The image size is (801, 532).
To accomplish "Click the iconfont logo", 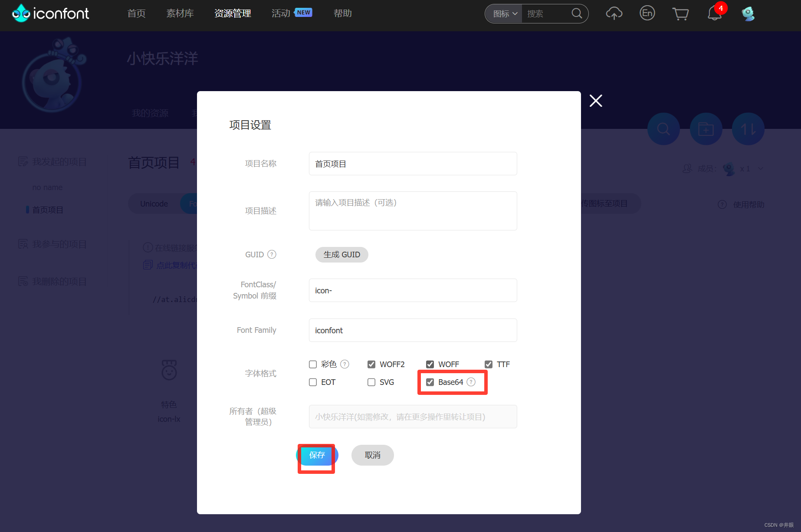I will [x=50, y=13].
